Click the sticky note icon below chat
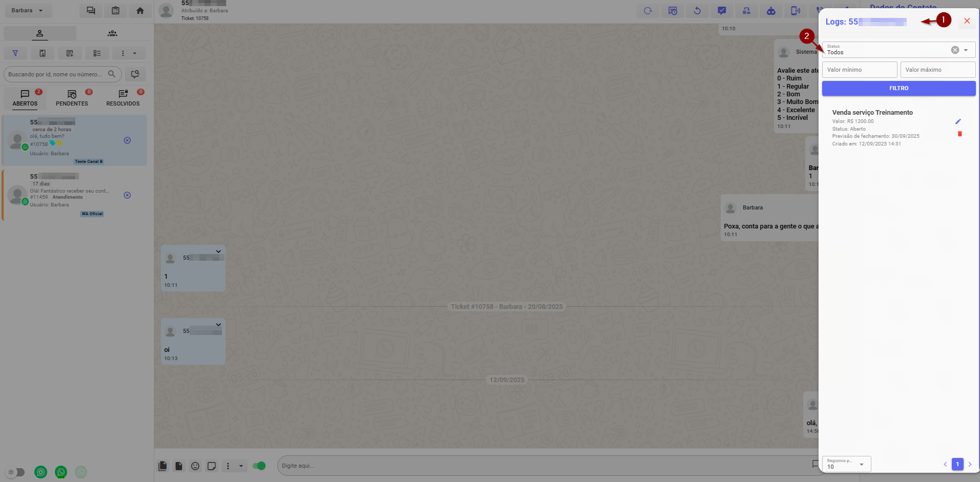This screenshot has width=980, height=482. [211, 466]
